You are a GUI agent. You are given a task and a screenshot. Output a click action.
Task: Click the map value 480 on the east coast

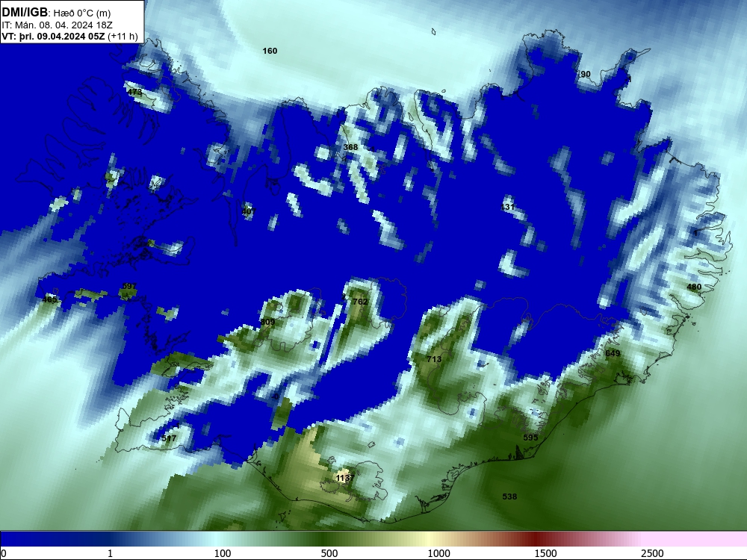(694, 287)
